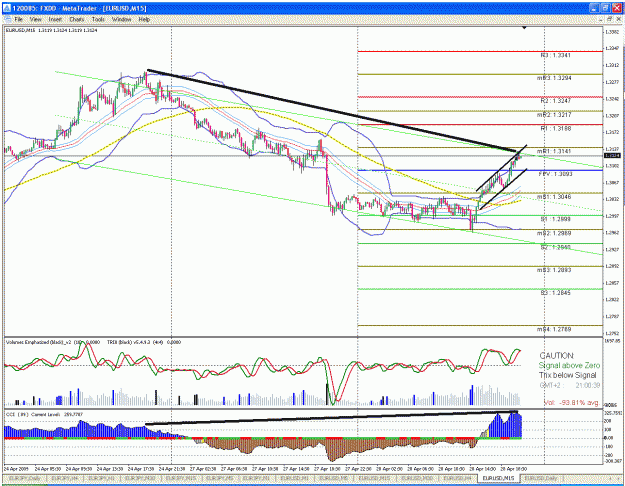This screenshot has width=625, height=486.
Task: Click the mS2: 1.2969 pivot label
Action: (554, 234)
